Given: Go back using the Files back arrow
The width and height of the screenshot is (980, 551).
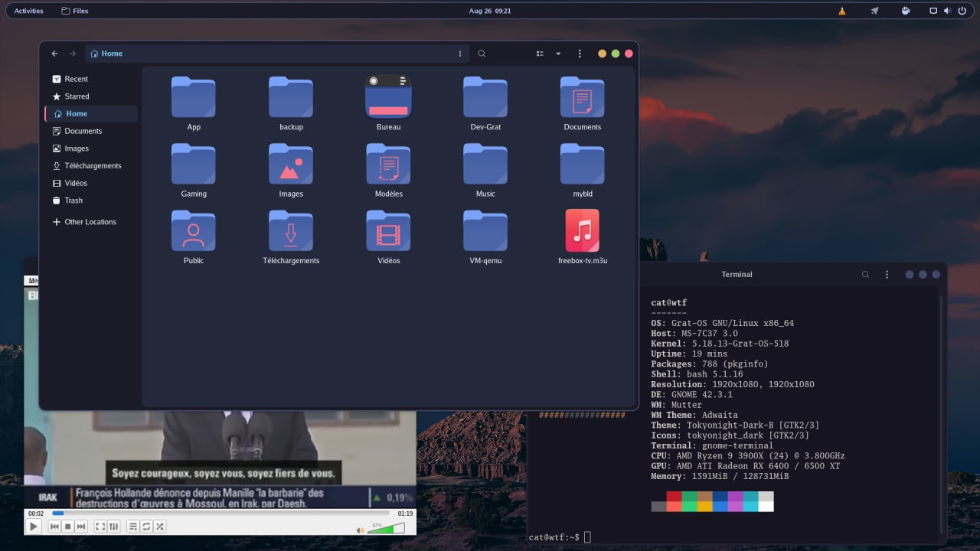Looking at the screenshot, I should coord(54,54).
